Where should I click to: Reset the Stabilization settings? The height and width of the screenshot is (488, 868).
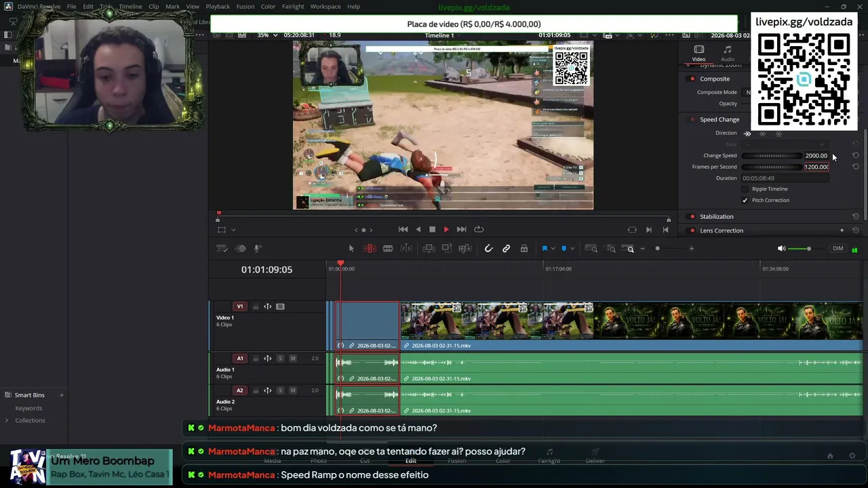pyautogui.click(x=856, y=217)
